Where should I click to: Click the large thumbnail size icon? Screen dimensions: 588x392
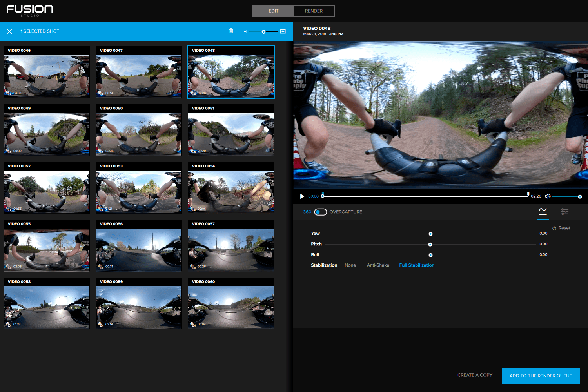point(283,31)
